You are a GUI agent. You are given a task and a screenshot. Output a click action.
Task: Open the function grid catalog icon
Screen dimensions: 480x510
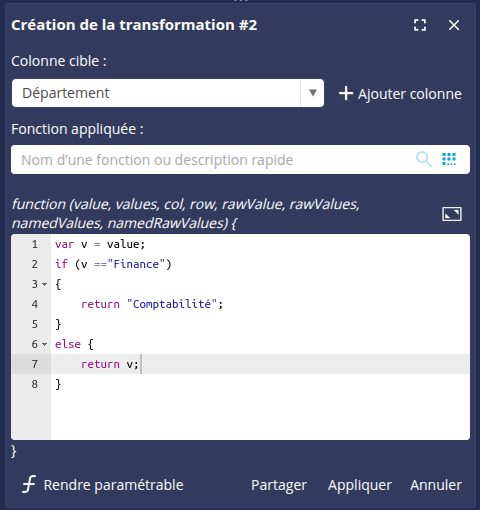(449, 159)
